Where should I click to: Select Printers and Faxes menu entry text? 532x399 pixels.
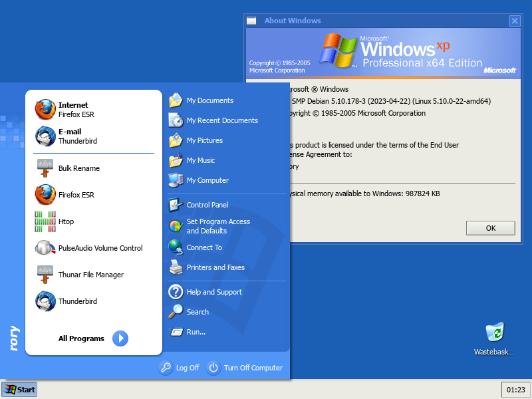[x=215, y=267]
